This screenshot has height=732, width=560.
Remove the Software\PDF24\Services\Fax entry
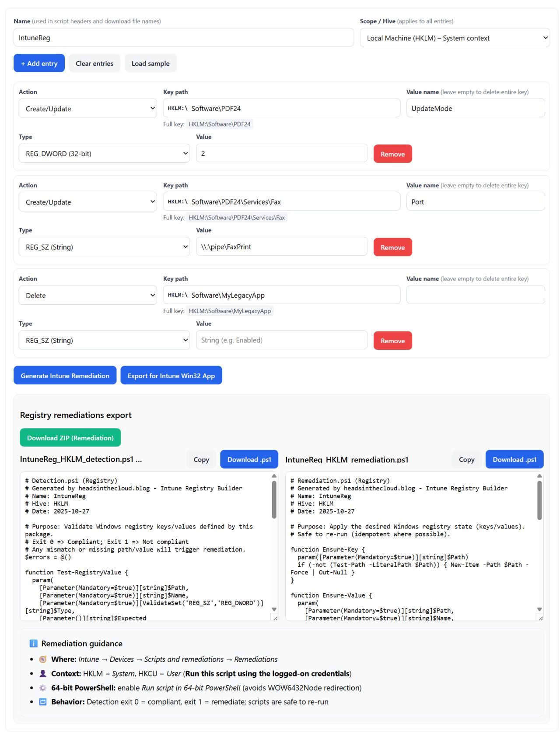click(x=392, y=247)
